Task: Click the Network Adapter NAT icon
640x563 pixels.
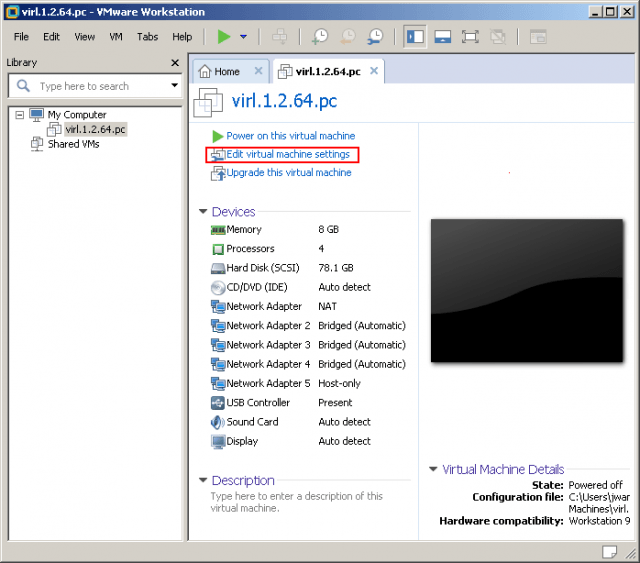Action: 218,307
